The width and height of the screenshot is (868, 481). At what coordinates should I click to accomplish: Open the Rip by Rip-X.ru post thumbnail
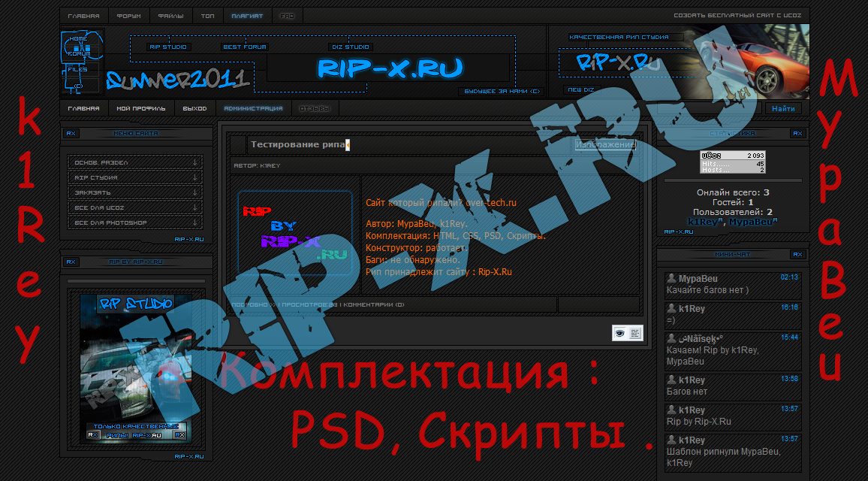pyautogui.click(x=295, y=233)
